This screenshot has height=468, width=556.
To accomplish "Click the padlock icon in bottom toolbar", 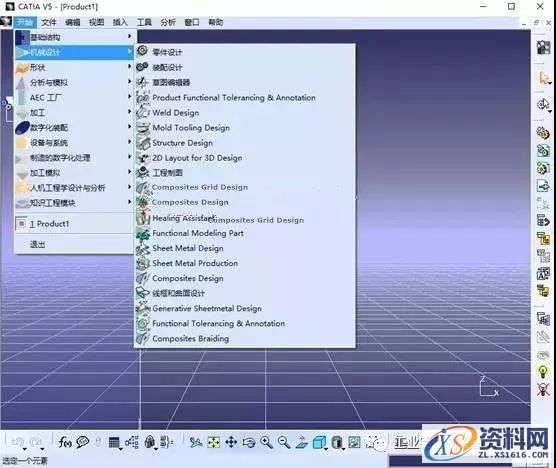I will coord(150,442).
